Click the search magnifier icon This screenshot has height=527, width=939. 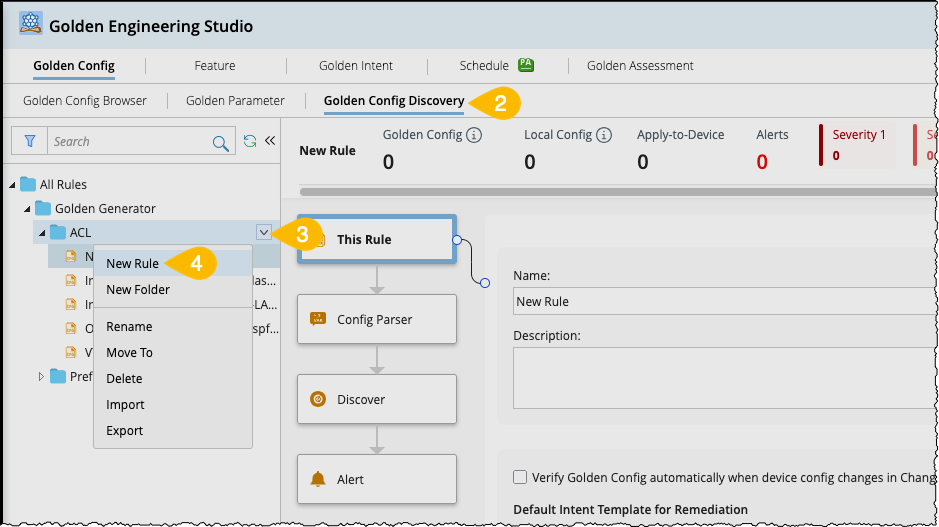pyautogui.click(x=221, y=143)
